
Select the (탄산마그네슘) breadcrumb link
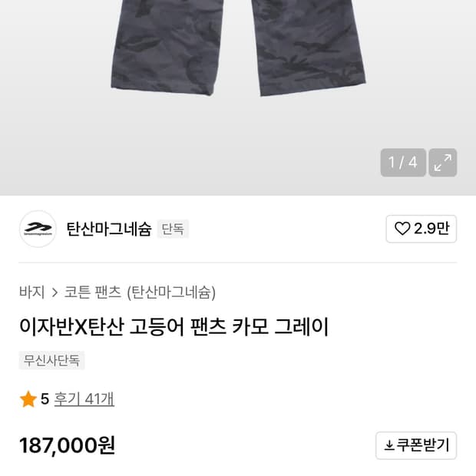(171, 293)
